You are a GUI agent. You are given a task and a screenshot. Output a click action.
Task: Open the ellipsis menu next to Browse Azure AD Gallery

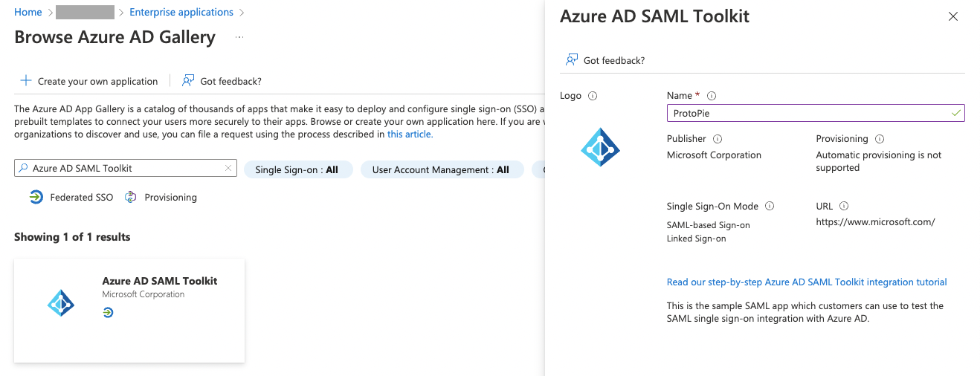pyautogui.click(x=239, y=37)
